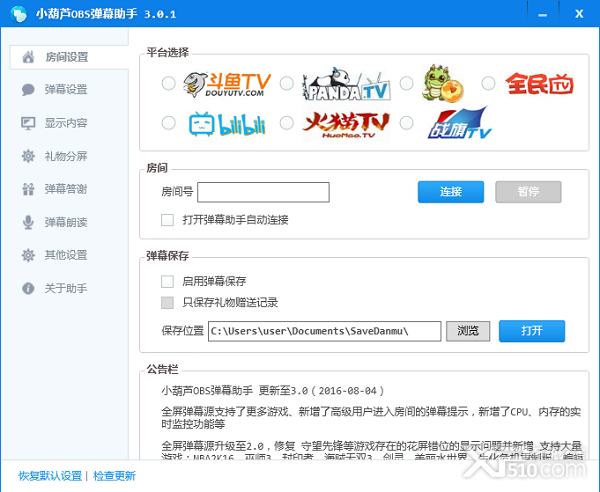Select the PandaTV platform radio button

pos(287,83)
